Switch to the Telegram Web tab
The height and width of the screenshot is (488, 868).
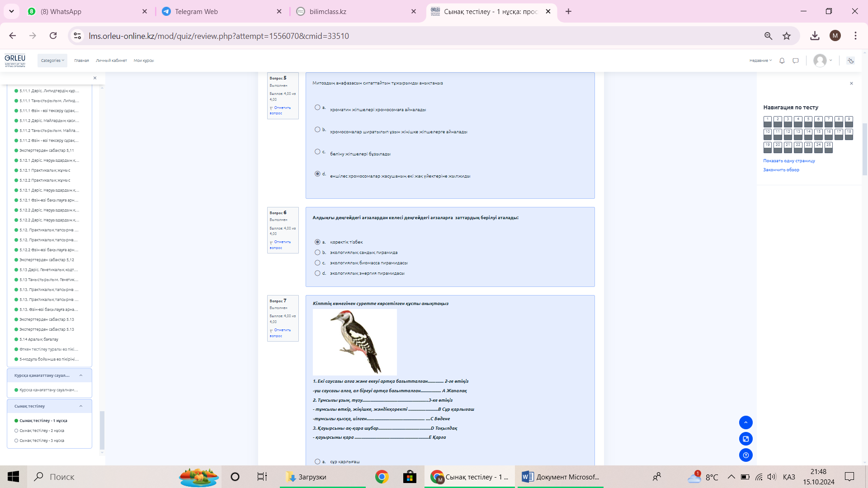point(196,11)
